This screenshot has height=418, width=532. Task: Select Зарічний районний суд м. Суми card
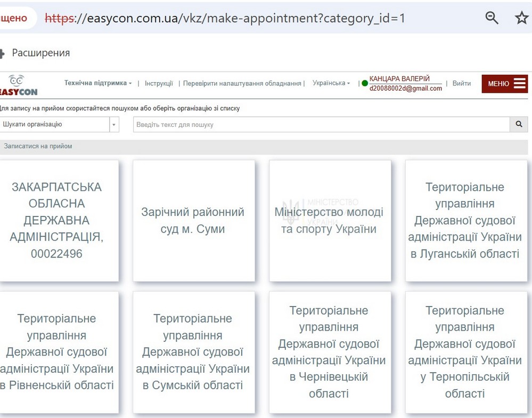click(x=193, y=221)
